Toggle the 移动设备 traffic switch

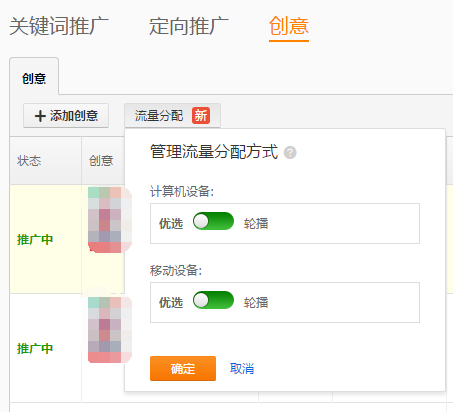[213, 300]
